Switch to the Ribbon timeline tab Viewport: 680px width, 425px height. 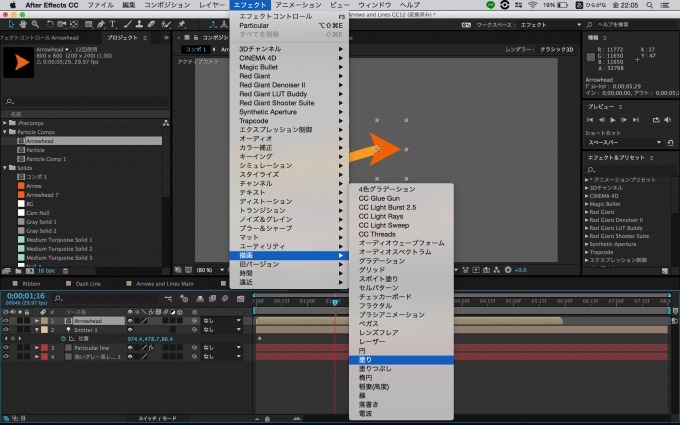29,283
